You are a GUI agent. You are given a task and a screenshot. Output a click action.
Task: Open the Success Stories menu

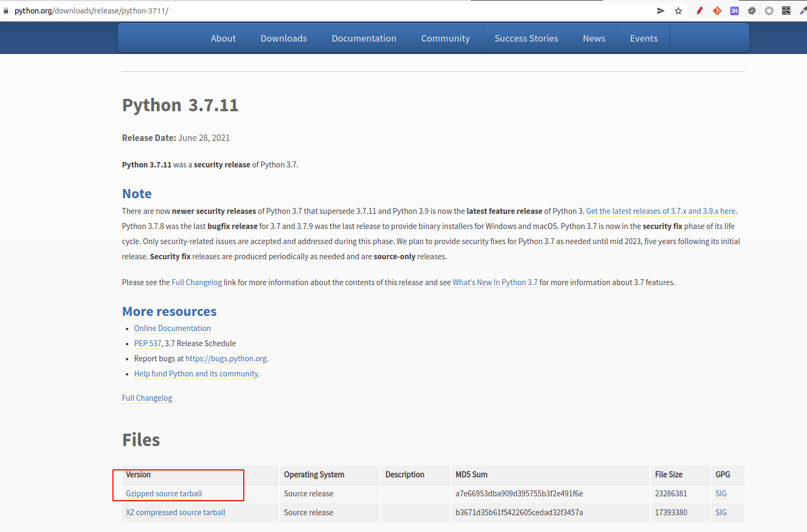point(526,38)
